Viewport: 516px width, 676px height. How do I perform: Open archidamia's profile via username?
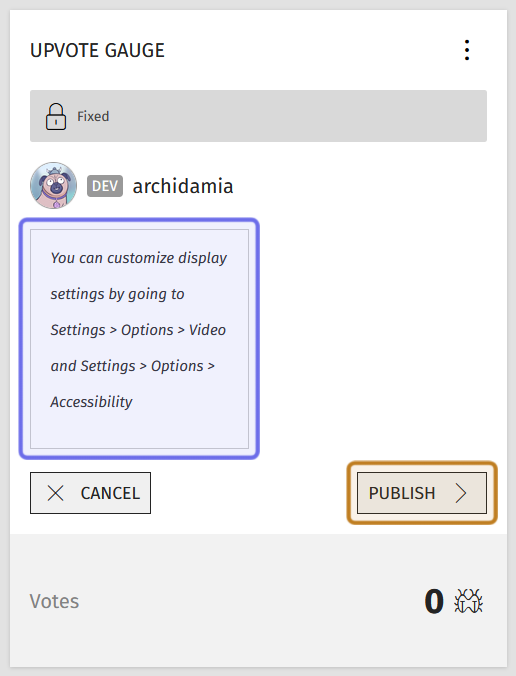point(183,186)
